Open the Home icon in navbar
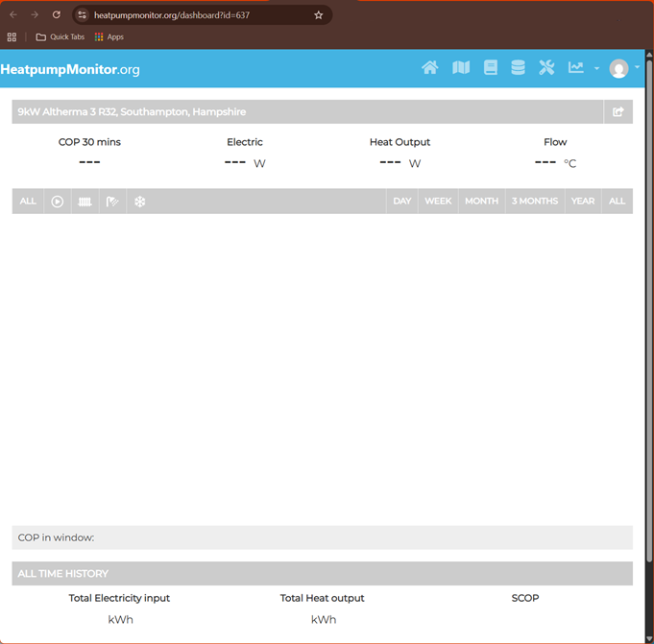654x644 pixels. pyautogui.click(x=430, y=68)
